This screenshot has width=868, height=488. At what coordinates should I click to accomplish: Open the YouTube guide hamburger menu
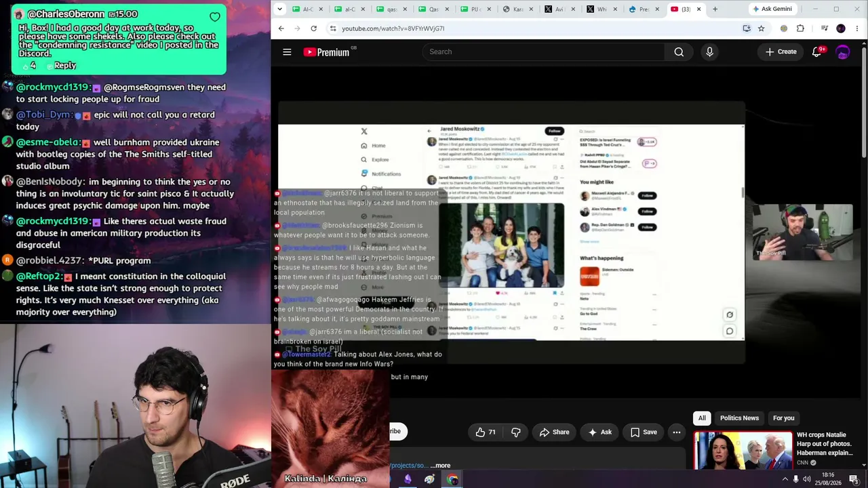287,52
